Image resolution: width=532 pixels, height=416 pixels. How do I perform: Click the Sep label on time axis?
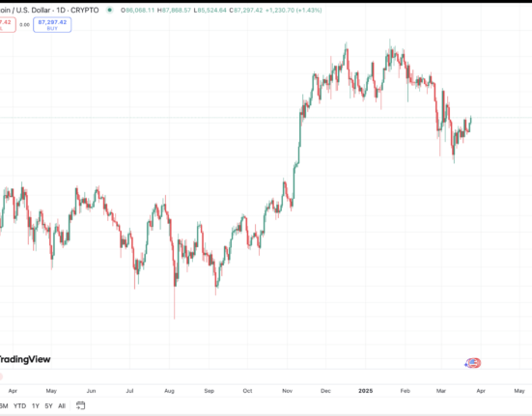point(210,391)
